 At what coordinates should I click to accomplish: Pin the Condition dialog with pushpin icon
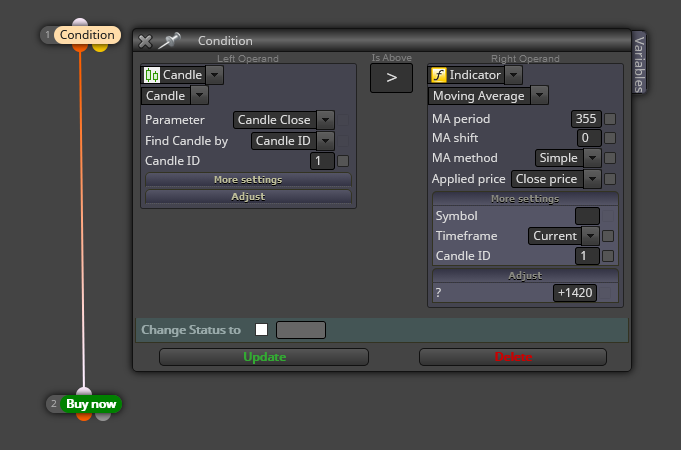coord(169,41)
